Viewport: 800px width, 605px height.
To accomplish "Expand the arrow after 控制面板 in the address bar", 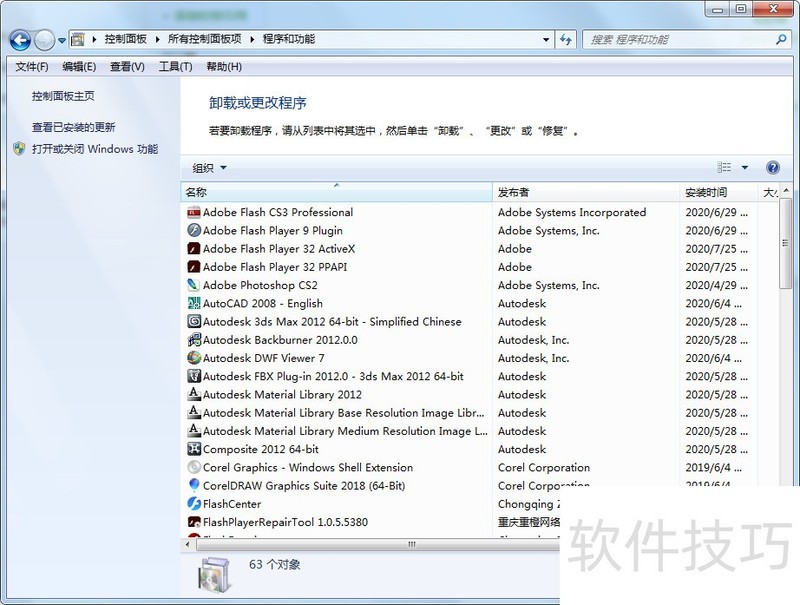I will coord(157,39).
